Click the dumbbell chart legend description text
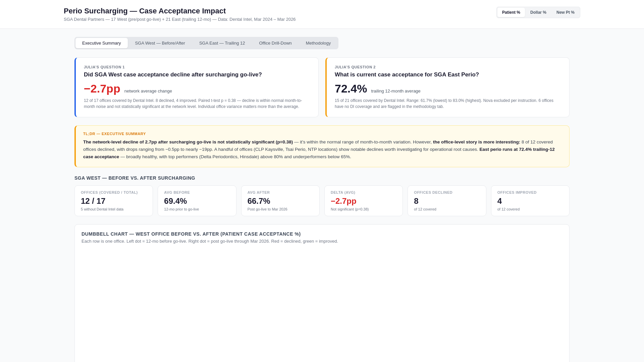644x362 pixels. (x=210, y=241)
